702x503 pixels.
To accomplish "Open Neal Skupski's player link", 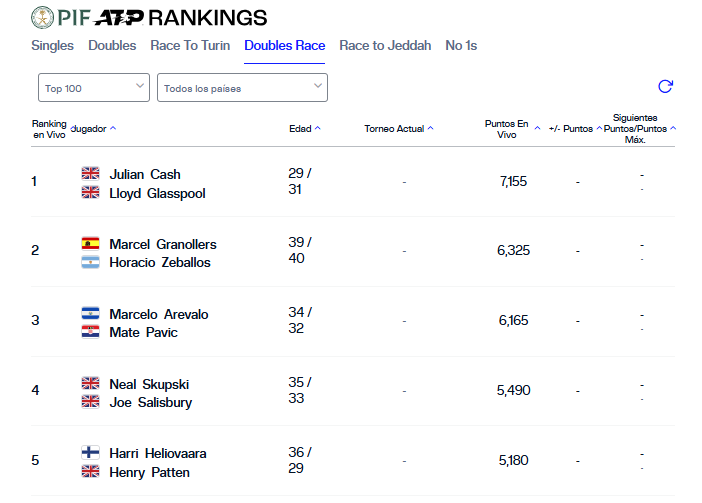I will pyautogui.click(x=149, y=384).
